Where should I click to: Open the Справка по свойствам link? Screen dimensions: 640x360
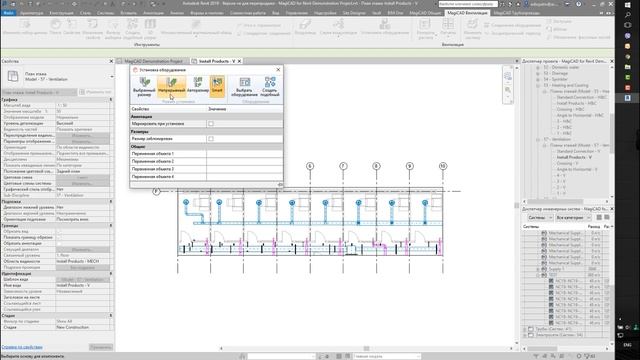coord(22,347)
